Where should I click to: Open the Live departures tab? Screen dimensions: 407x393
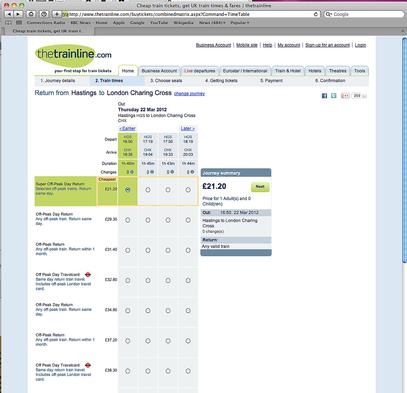(x=200, y=71)
